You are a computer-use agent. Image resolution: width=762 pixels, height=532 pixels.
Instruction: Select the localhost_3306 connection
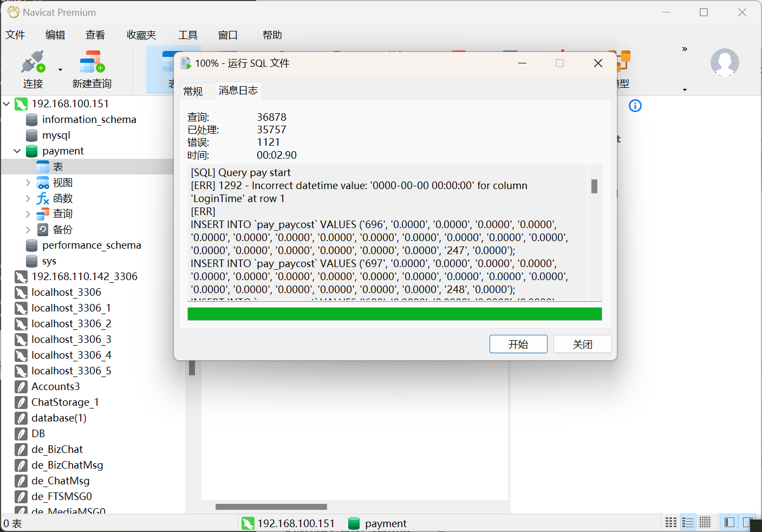pos(66,293)
